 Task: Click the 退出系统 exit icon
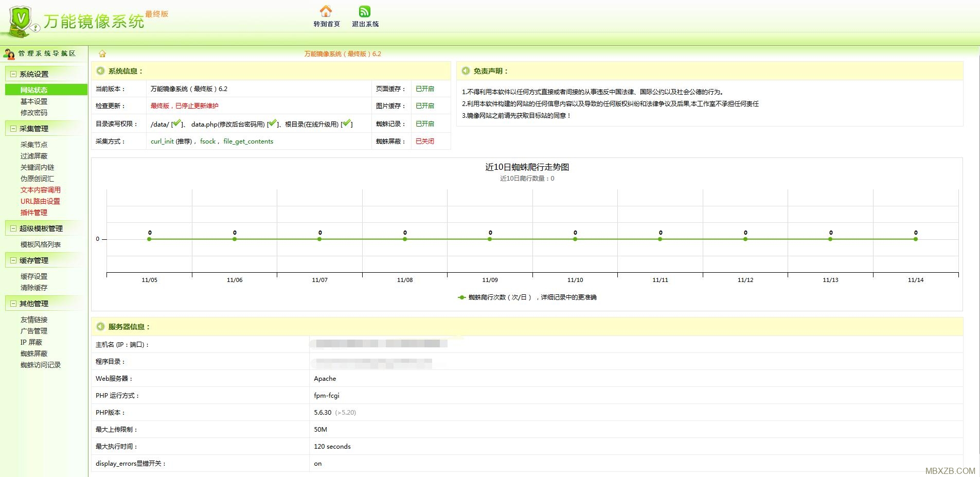365,11
